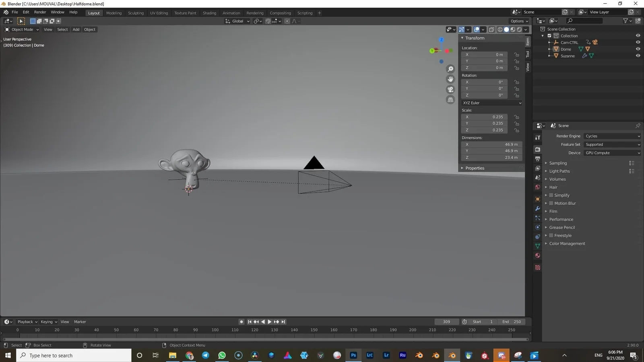Open the Cycles render engine dropdown
The image size is (644, 362).
tap(612, 136)
